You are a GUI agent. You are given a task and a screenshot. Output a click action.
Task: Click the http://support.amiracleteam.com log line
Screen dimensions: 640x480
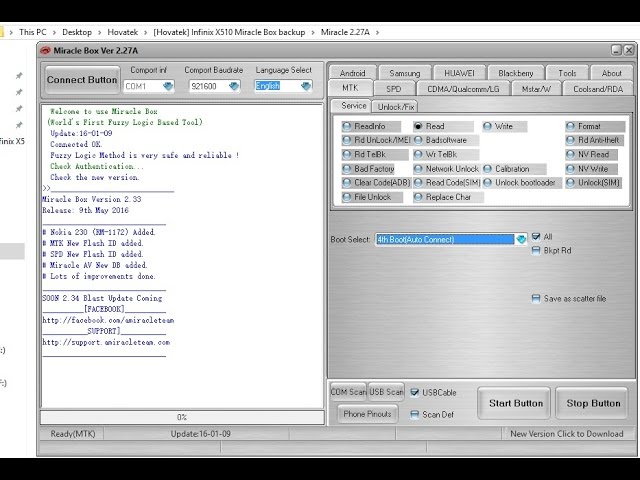tap(106, 342)
